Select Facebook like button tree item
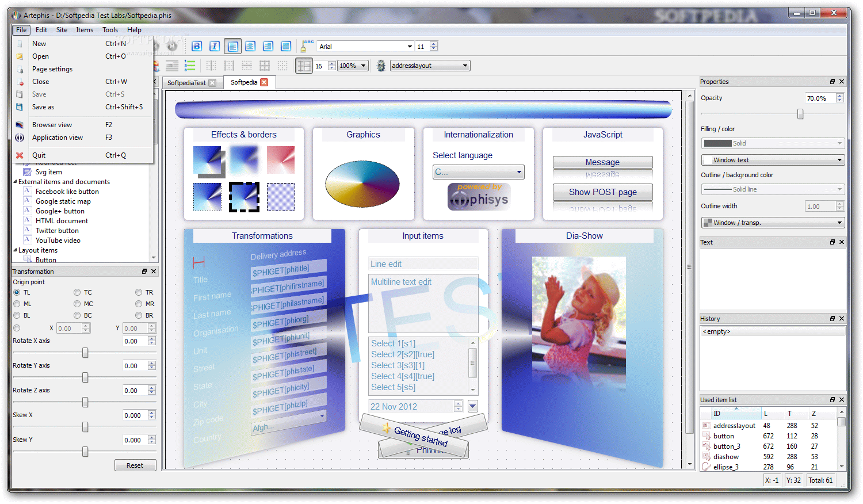Screen dimensions: 863x504 click(x=67, y=192)
